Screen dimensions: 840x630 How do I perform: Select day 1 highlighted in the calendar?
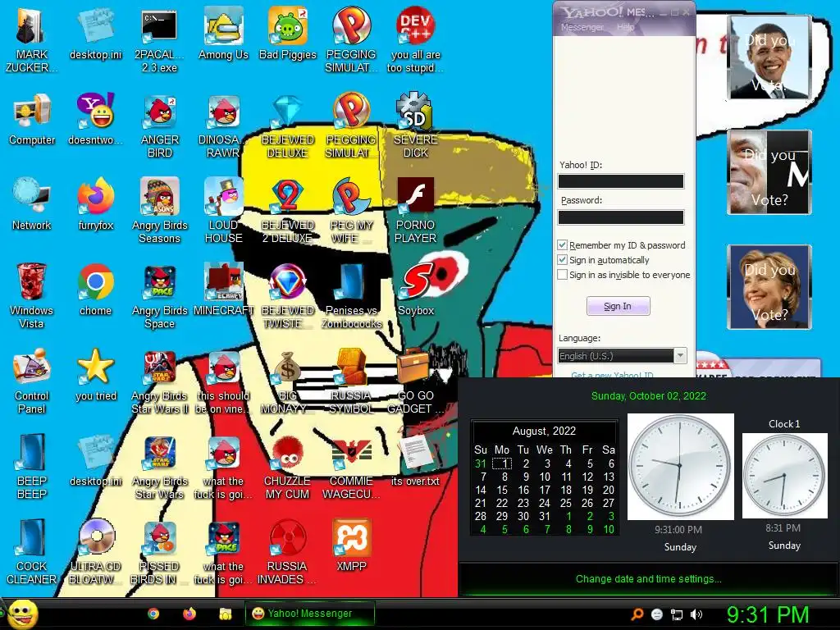(x=502, y=463)
